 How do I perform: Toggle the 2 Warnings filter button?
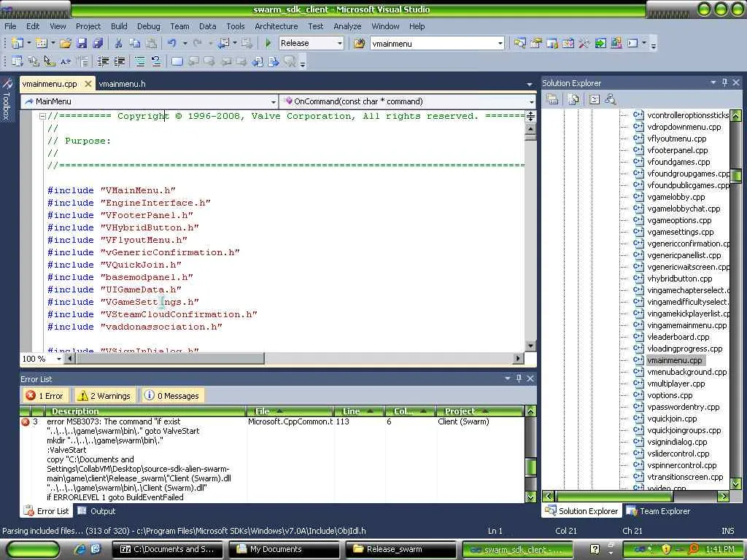(105, 396)
